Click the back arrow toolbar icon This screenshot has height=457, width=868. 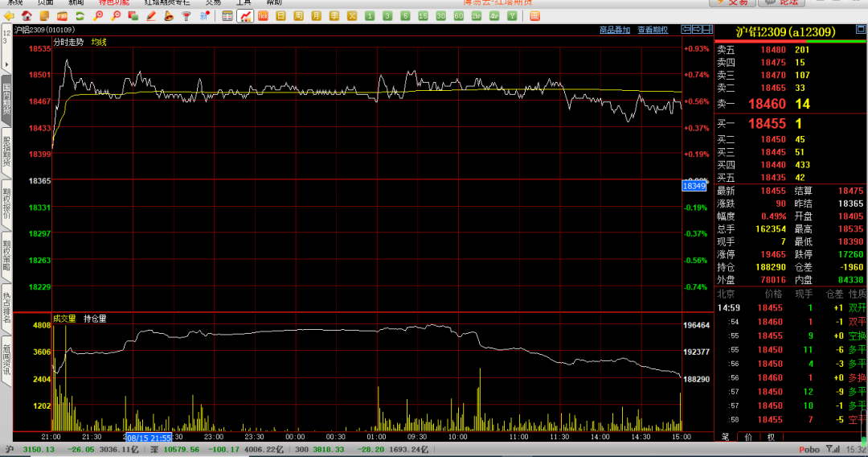[x=10, y=16]
